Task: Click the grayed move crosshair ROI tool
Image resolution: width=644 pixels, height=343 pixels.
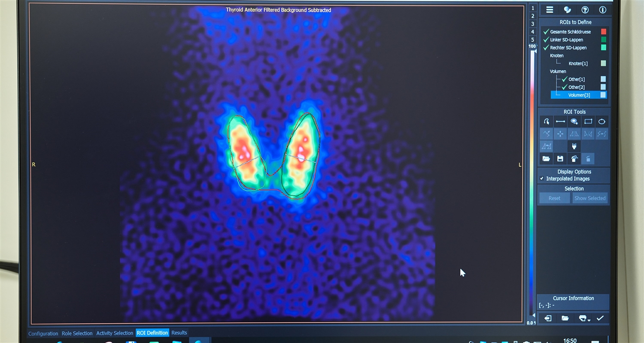Action: point(560,134)
